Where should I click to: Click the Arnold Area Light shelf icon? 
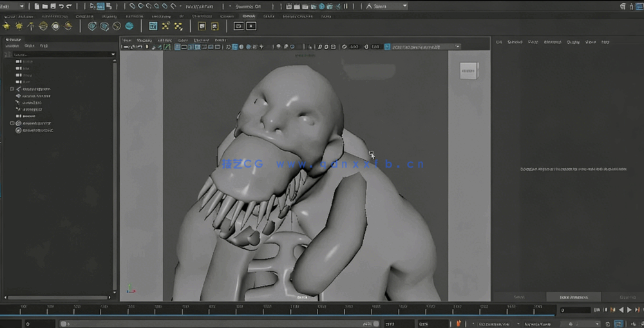click(x=6, y=26)
